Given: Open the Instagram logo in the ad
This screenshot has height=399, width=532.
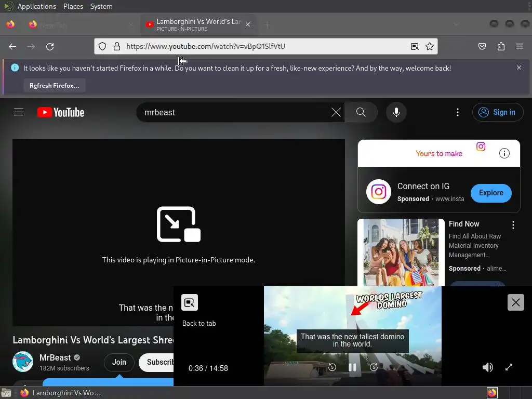Looking at the screenshot, I should point(379,192).
